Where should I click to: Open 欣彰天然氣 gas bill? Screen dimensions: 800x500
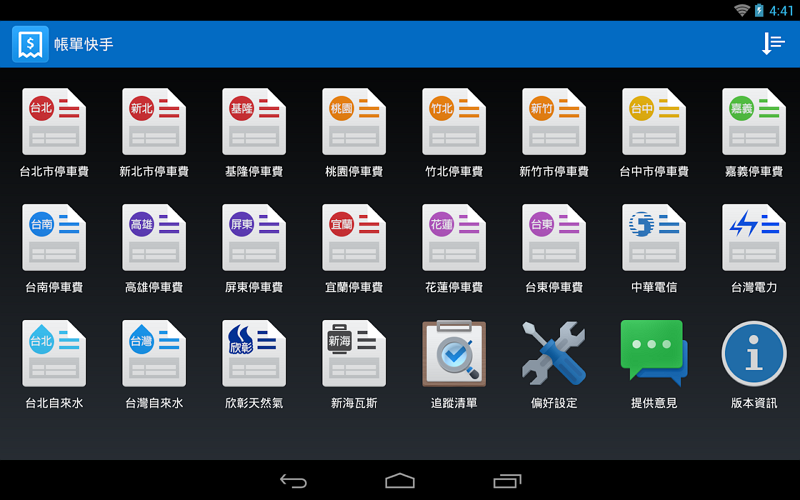[254, 354]
